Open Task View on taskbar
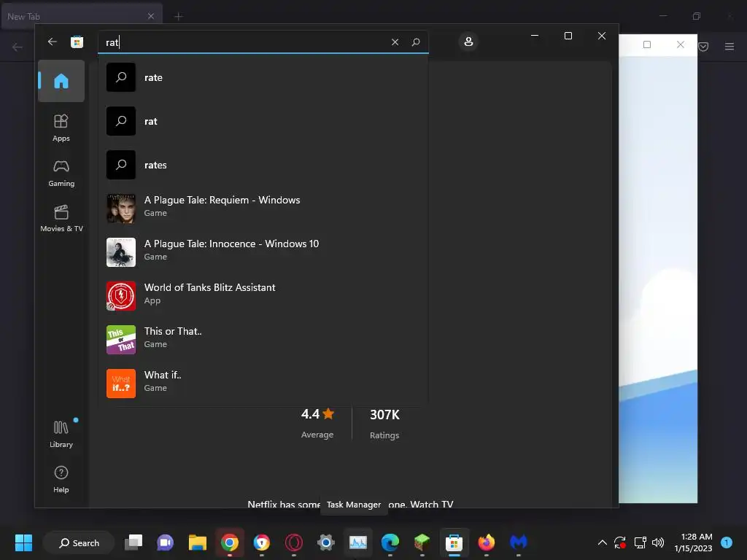 [133, 542]
